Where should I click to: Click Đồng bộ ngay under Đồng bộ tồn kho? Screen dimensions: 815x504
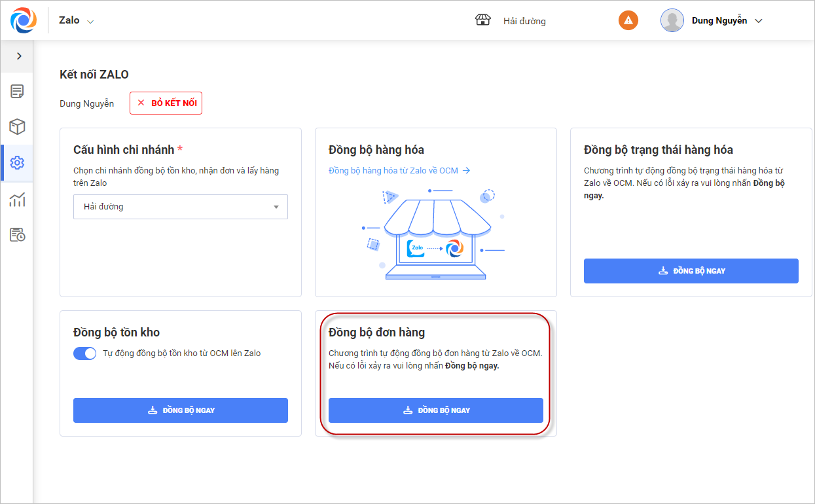[181, 410]
